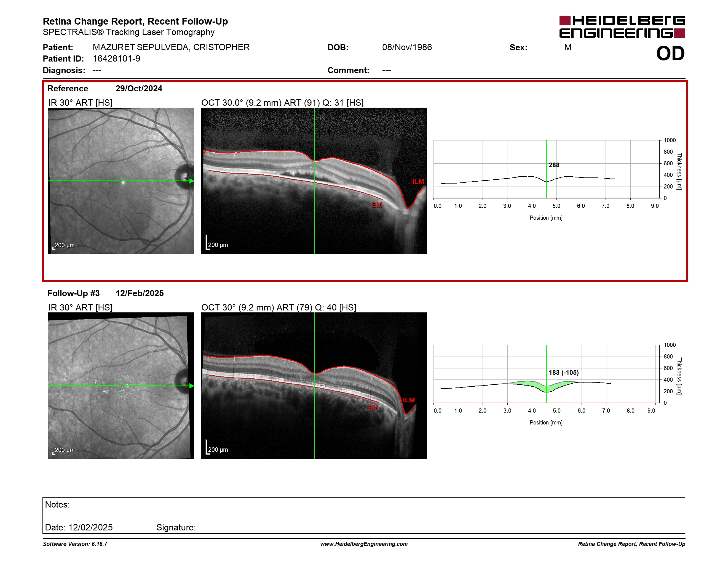Screen dimensions: 728x563
Task: Click Position [mm] axis label on Follow-Up chart
Action: click(546, 423)
